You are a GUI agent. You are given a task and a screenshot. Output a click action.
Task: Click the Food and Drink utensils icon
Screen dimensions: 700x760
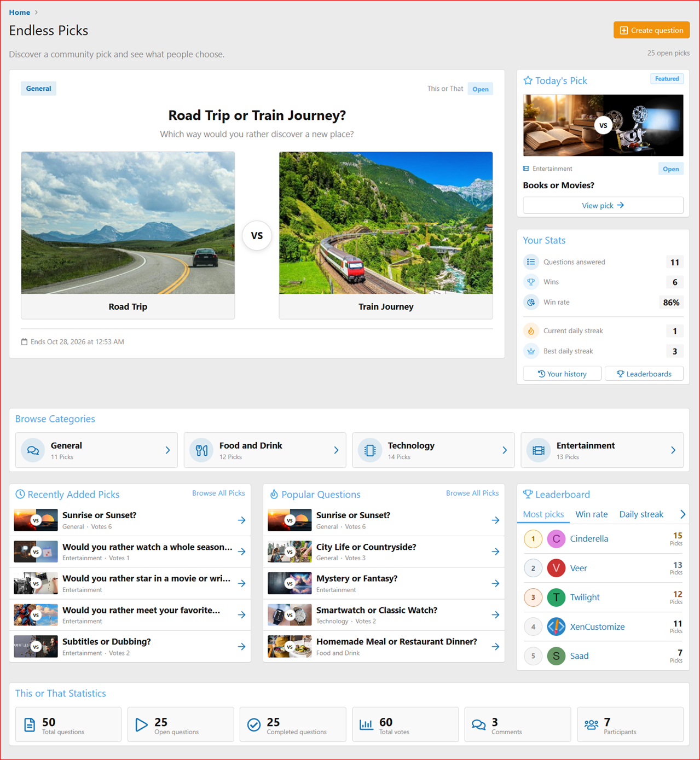tap(201, 450)
